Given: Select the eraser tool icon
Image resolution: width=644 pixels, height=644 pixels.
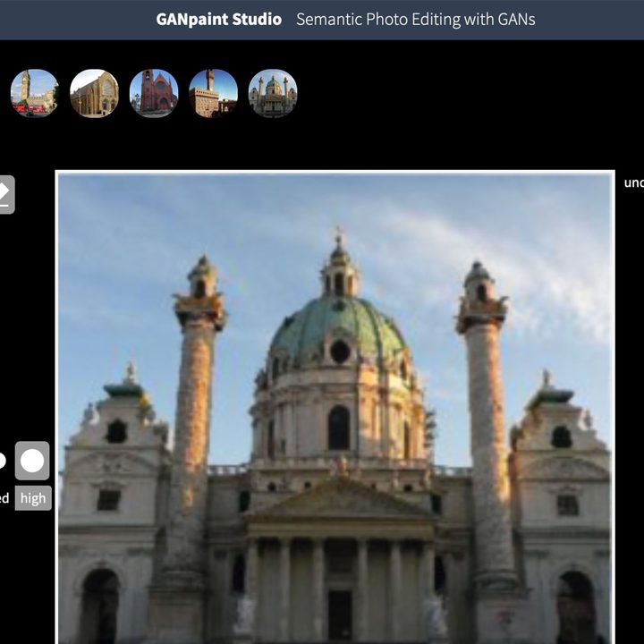Looking at the screenshot, I should (5, 195).
